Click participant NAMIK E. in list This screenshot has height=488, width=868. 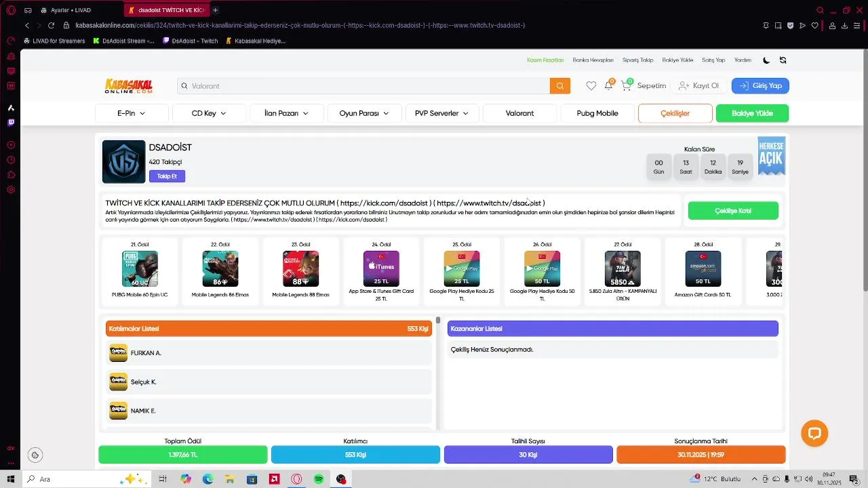269,411
